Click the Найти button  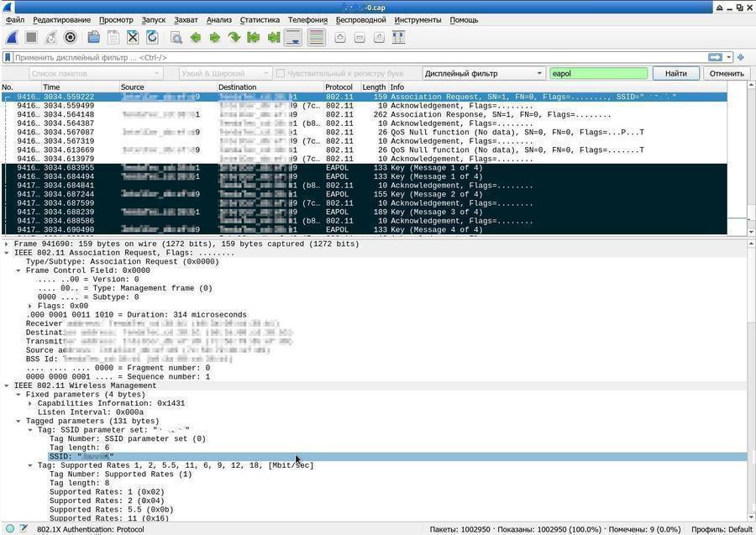coord(675,73)
